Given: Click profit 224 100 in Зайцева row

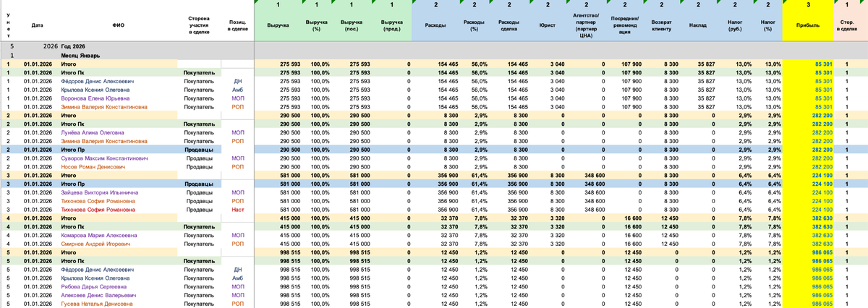Looking at the screenshot, I should coord(822,192).
